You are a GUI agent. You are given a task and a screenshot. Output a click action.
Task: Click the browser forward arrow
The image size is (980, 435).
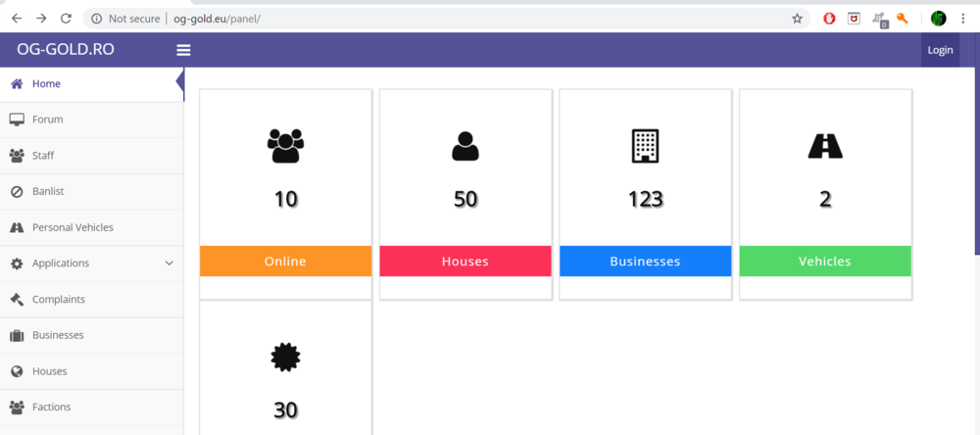[x=41, y=18]
